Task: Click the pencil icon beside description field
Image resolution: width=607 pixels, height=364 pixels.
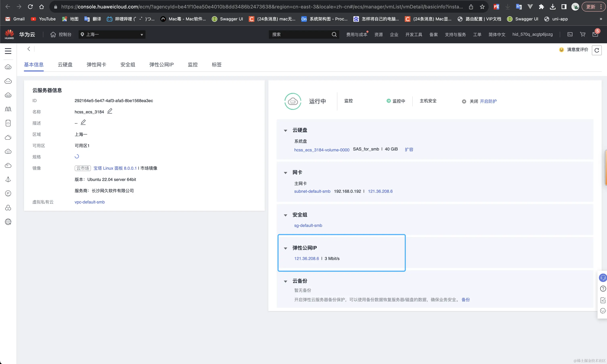Action: point(83,122)
